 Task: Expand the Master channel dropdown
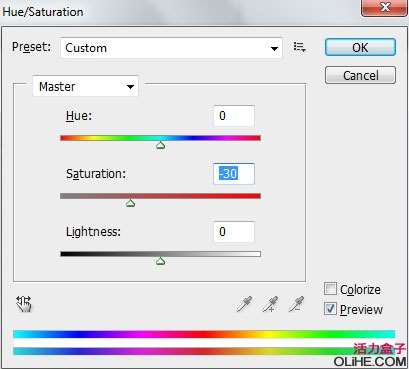85,87
